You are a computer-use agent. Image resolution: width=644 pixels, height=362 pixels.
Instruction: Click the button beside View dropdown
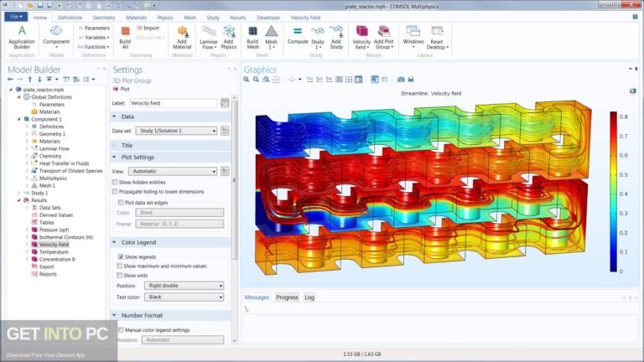click(225, 171)
